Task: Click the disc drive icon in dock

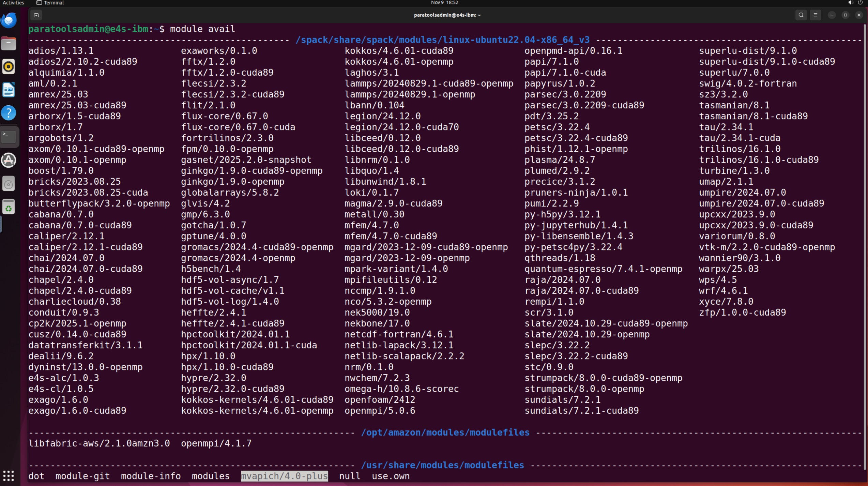Action: (x=9, y=184)
